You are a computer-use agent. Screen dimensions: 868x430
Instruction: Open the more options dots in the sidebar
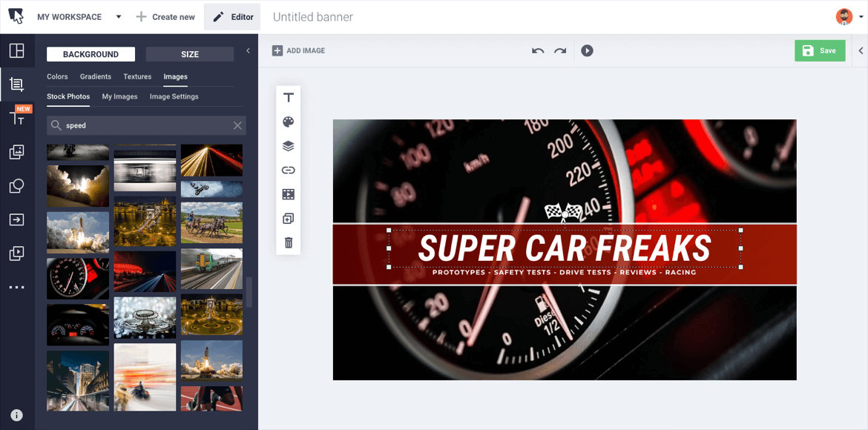[x=16, y=287]
